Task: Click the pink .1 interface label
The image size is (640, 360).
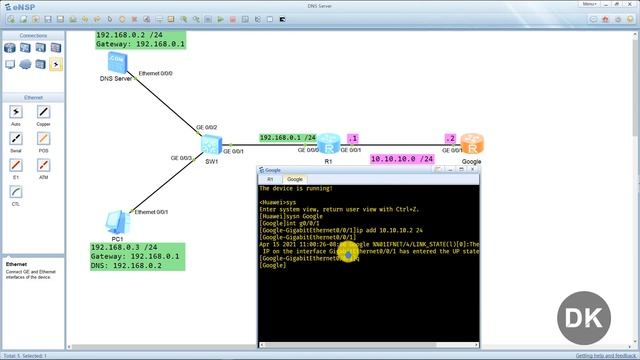Action: [353, 138]
